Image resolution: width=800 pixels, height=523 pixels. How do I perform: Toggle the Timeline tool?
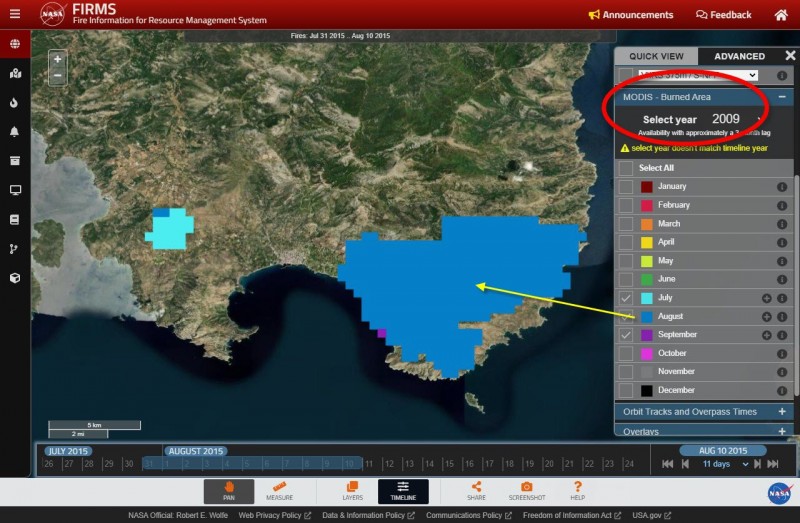point(403,491)
